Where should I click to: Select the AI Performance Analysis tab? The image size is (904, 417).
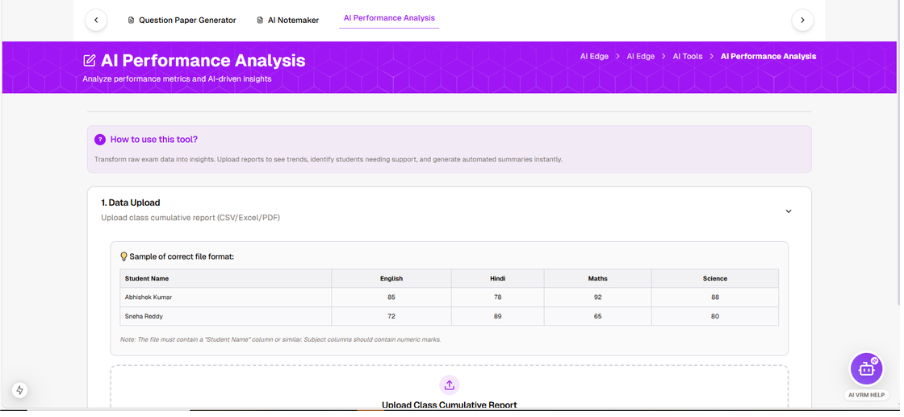(x=389, y=18)
